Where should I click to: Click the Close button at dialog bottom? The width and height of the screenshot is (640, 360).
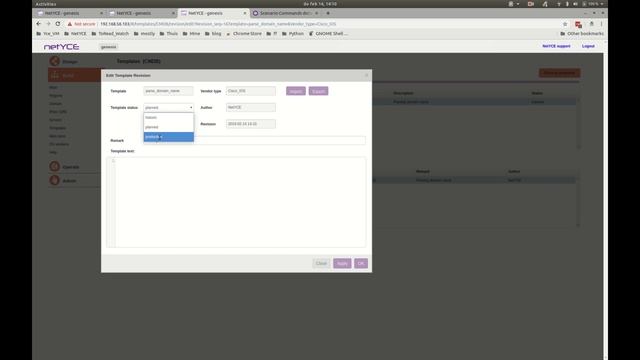[x=321, y=263]
